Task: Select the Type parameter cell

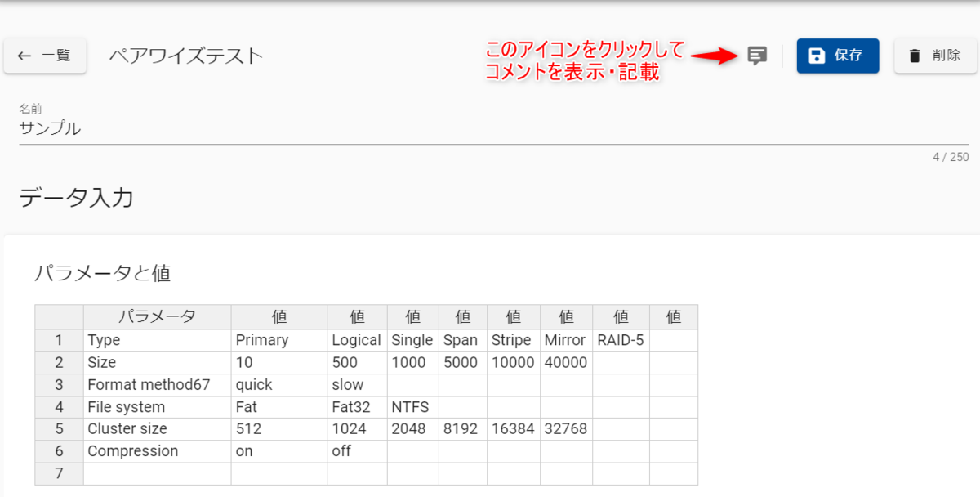Action: [x=157, y=341]
